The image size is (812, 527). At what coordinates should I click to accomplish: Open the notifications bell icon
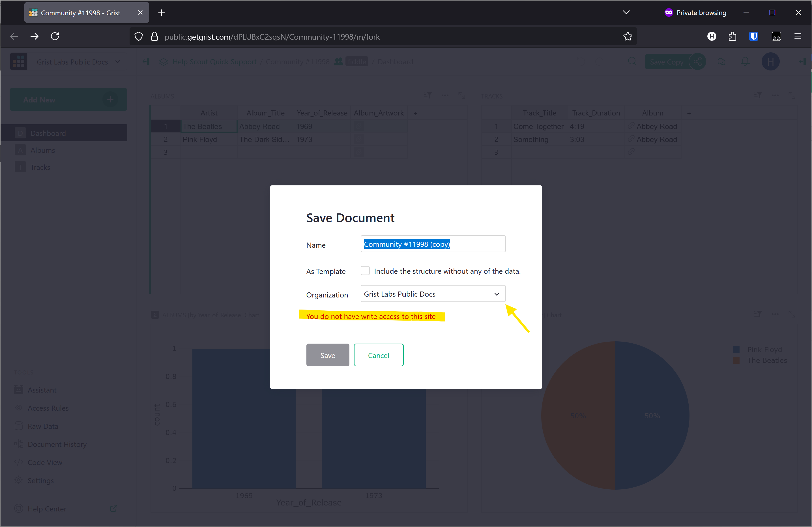pos(745,62)
